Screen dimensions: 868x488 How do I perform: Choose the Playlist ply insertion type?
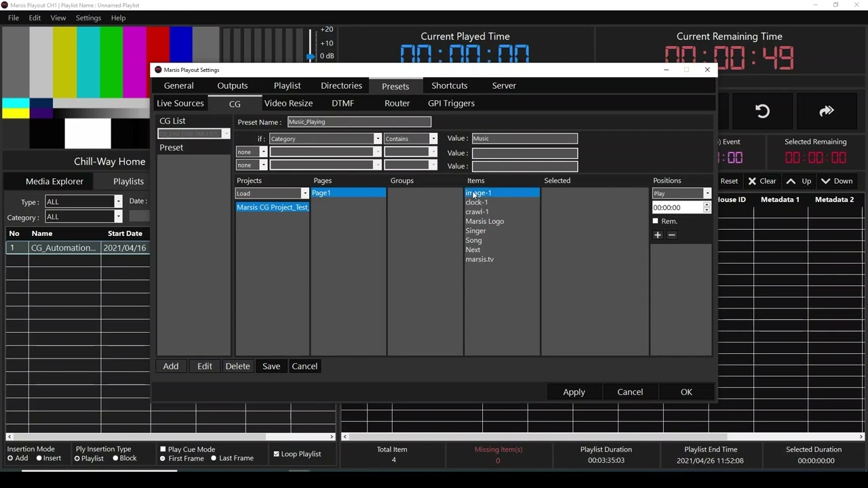pos(77,458)
